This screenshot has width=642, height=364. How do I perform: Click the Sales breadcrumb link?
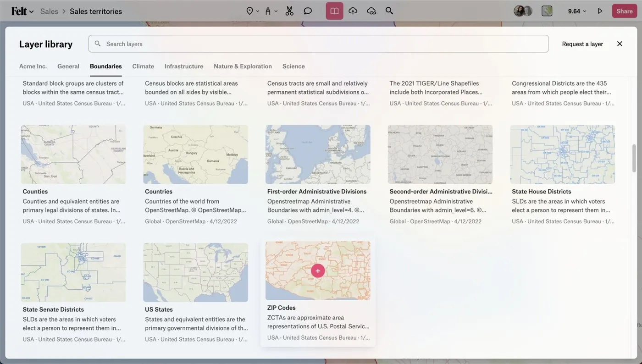point(49,11)
